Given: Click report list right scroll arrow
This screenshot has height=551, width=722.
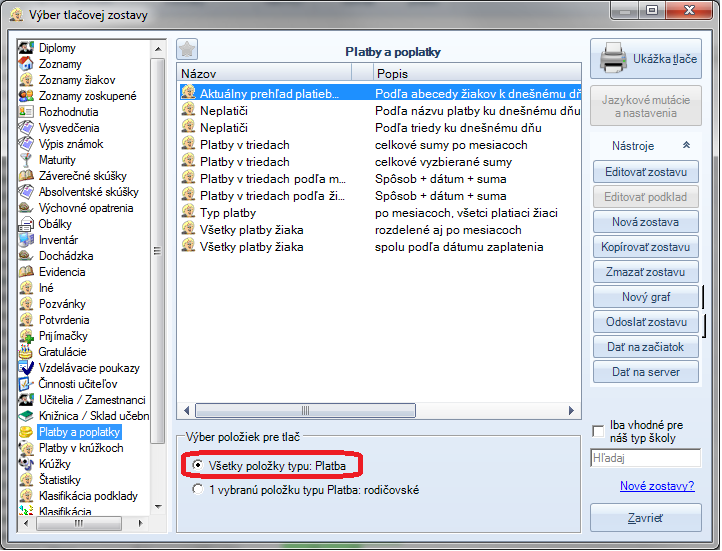Looking at the screenshot, I should click(571, 410).
